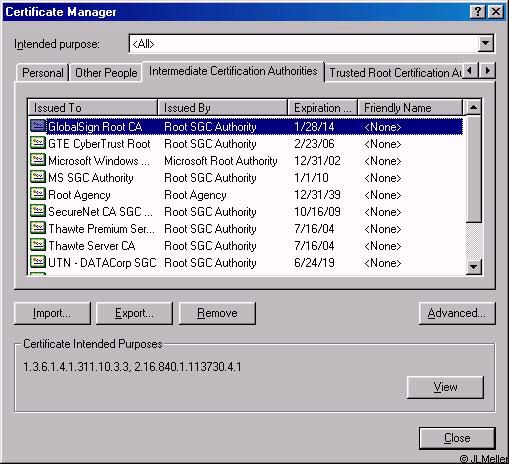Click the View button for certificate purposes

pyautogui.click(x=445, y=387)
